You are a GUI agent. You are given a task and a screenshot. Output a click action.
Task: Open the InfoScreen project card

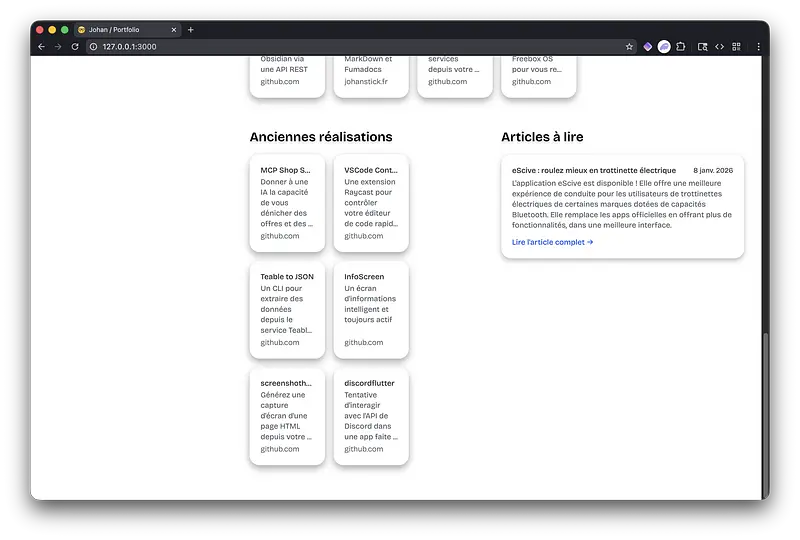(371, 309)
